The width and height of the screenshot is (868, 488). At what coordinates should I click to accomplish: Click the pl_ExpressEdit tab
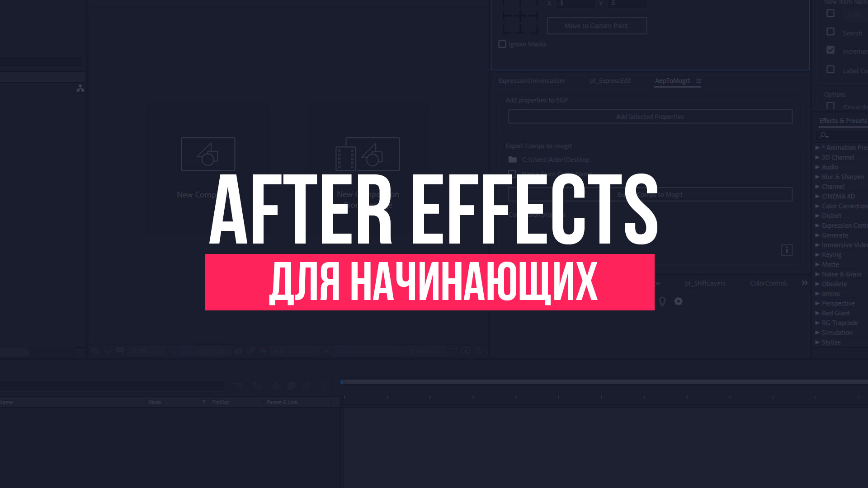click(x=610, y=80)
